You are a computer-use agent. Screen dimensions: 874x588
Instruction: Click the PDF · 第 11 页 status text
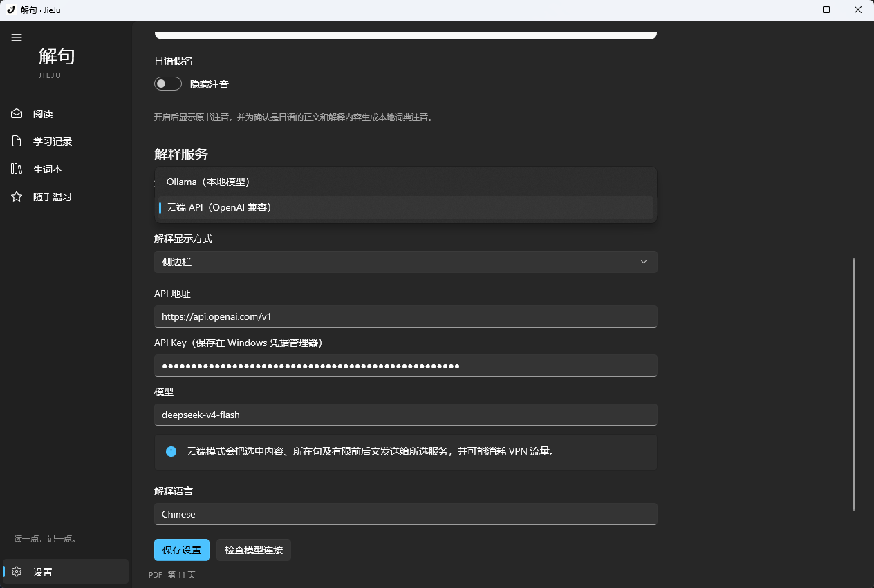(172, 575)
